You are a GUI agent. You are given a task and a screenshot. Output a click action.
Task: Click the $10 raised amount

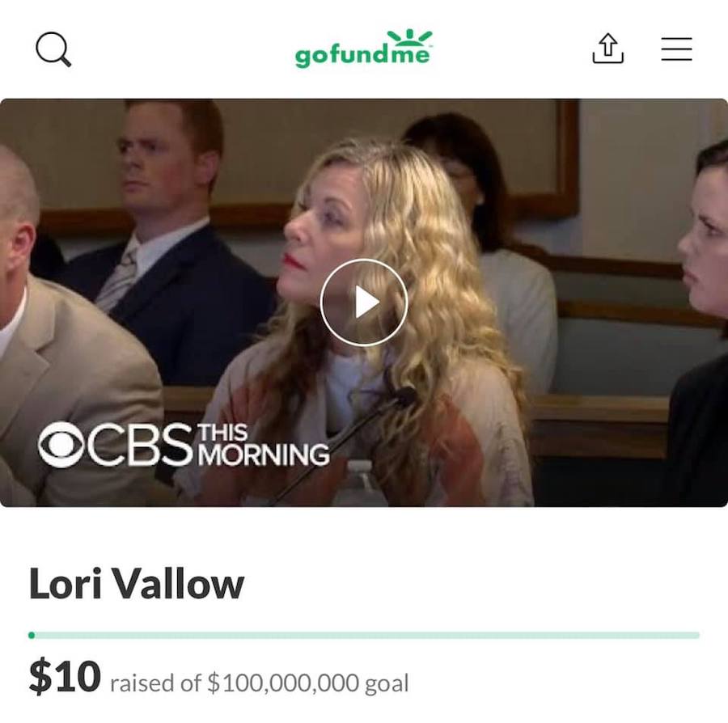(65, 676)
